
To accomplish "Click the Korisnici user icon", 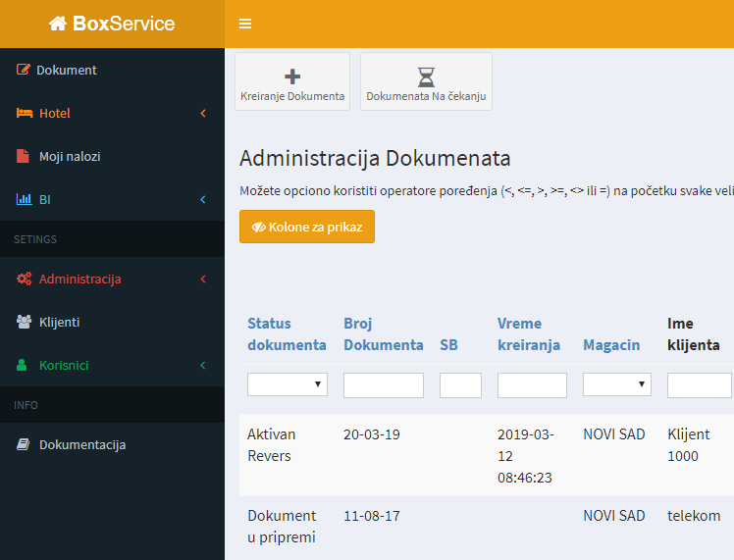I will tap(22, 365).
